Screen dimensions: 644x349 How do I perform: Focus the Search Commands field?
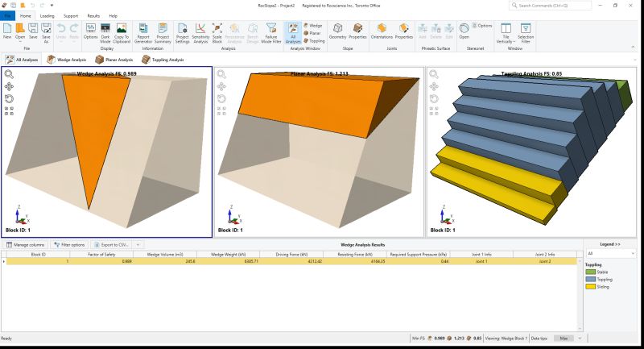pyautogui.click(x=551, y=6)
